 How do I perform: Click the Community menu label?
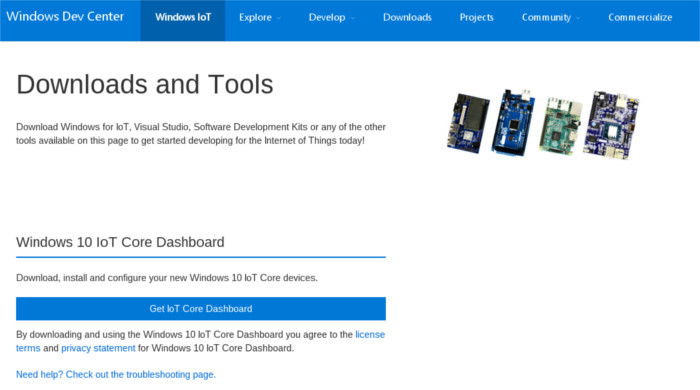tap(546, 17)
